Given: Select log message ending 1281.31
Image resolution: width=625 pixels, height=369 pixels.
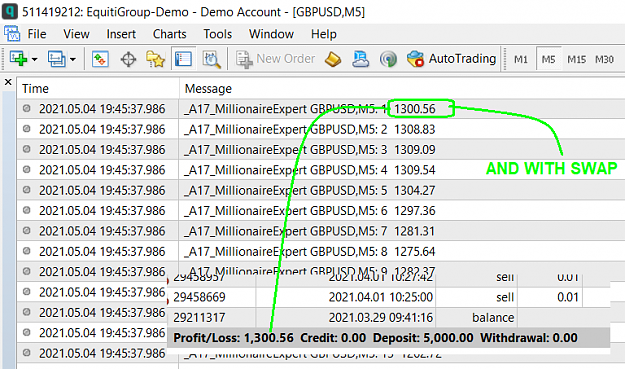Looking at the screenshot, I should pyautogui.click(x=309, y=231).
